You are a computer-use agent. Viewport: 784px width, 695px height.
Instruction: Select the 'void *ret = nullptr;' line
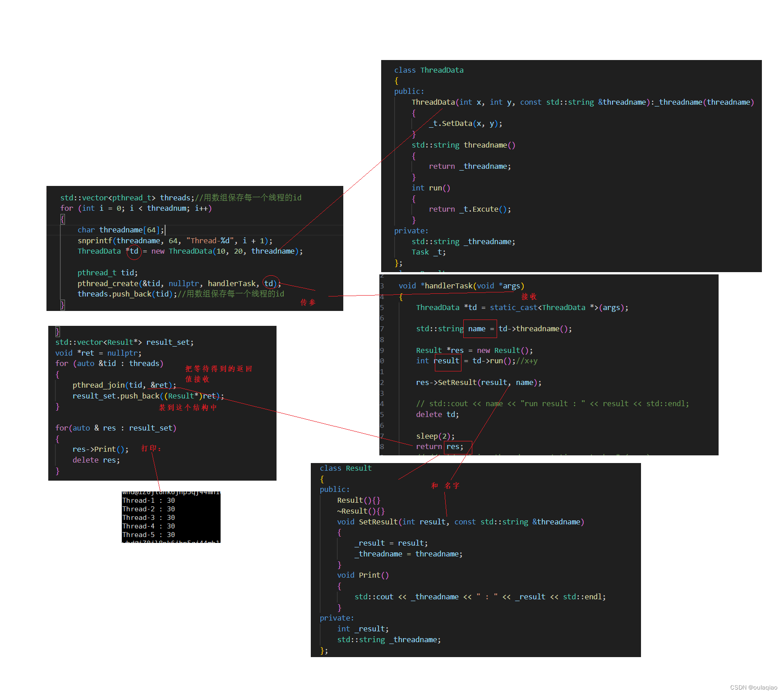[x=98, y=353]
